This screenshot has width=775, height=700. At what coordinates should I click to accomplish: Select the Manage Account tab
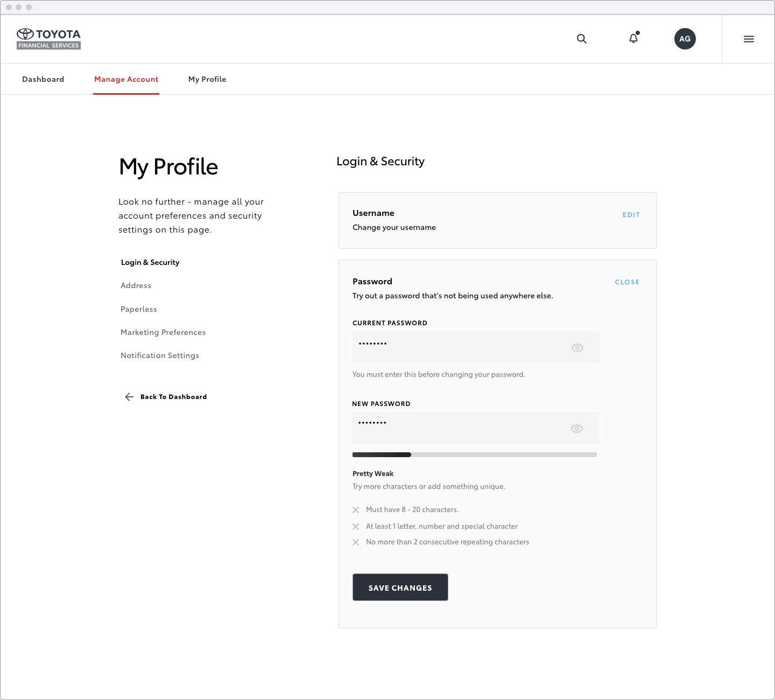tap(126, 79)
